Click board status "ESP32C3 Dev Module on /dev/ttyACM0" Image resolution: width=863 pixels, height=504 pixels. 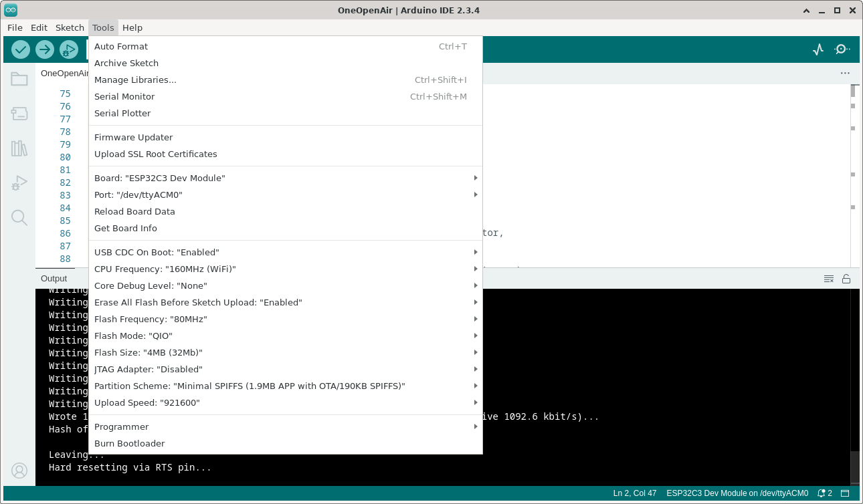tap(737, 493)
